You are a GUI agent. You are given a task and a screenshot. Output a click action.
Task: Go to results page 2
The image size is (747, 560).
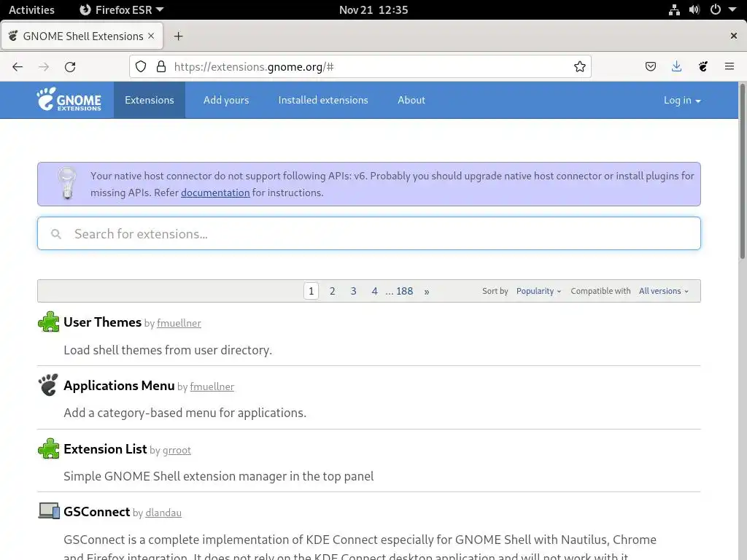coord(332,291)
